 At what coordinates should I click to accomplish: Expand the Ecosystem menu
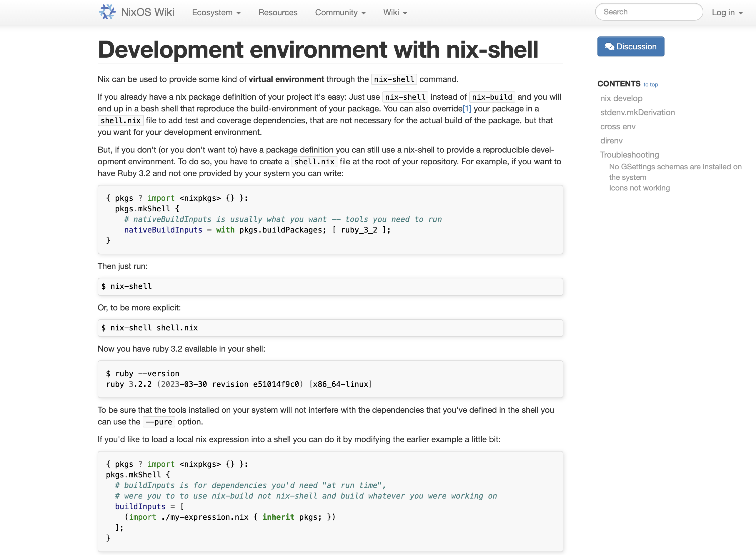click(x=213, y=12)
